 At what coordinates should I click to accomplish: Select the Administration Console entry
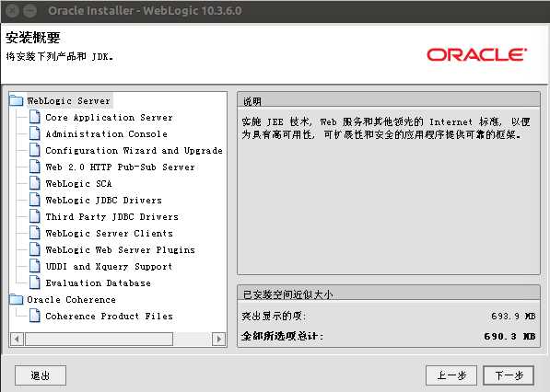106,133
